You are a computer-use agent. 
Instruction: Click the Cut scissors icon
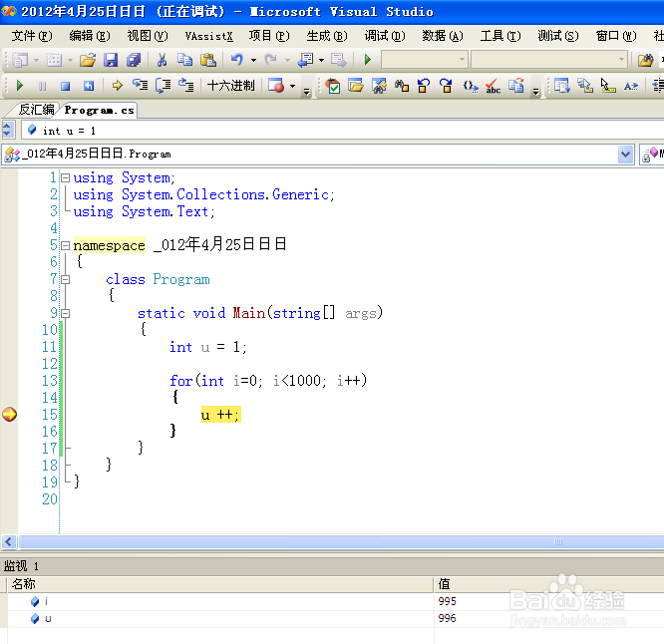tap(162, 60)
